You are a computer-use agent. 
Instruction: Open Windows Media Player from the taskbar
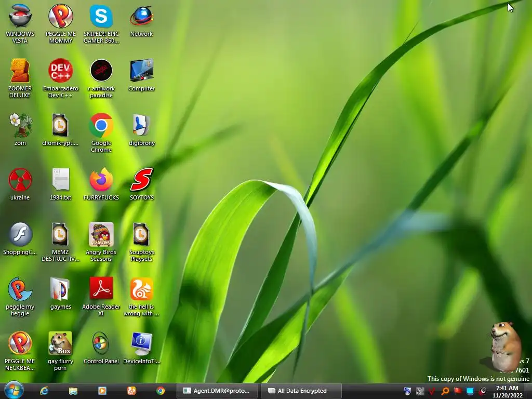coord(102,391)
